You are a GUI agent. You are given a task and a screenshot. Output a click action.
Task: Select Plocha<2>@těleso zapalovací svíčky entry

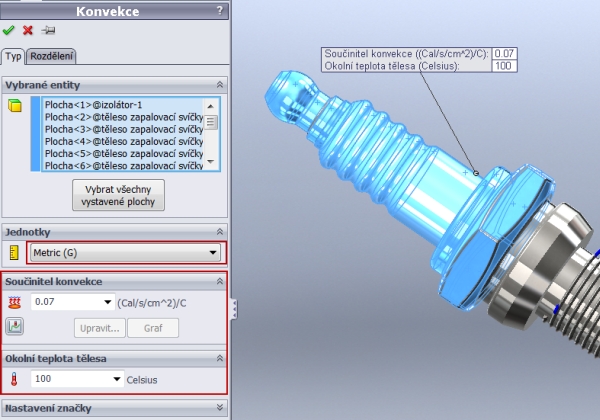coord(124,117)
